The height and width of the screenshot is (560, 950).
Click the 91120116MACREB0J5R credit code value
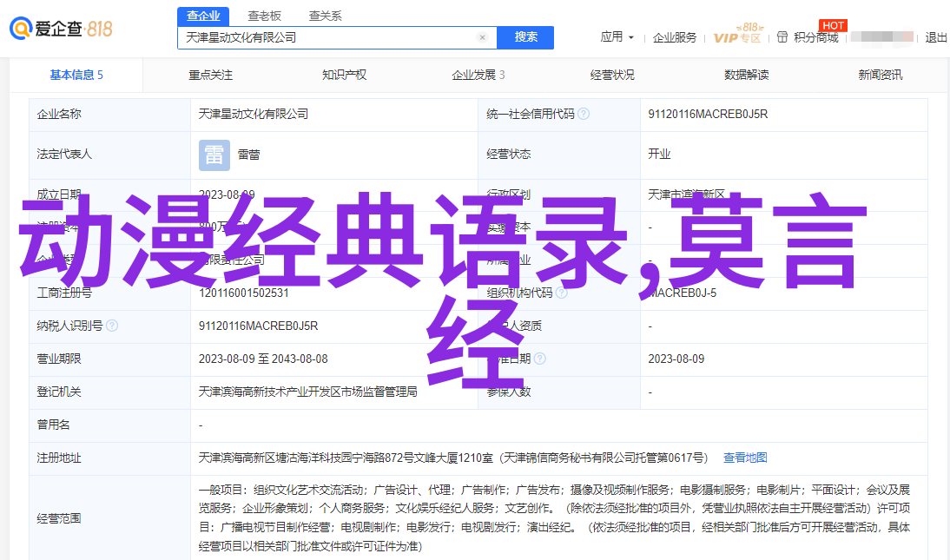coord(708,114)
